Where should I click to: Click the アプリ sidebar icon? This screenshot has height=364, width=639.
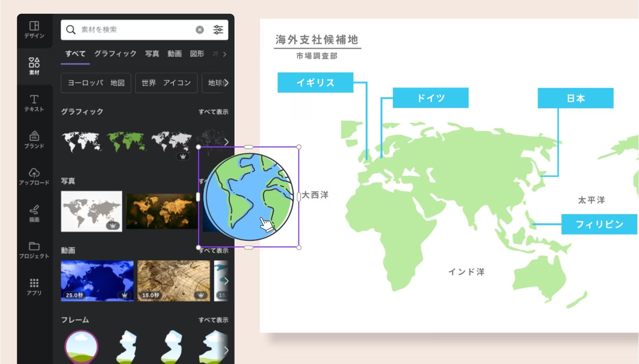coord(34,286)
